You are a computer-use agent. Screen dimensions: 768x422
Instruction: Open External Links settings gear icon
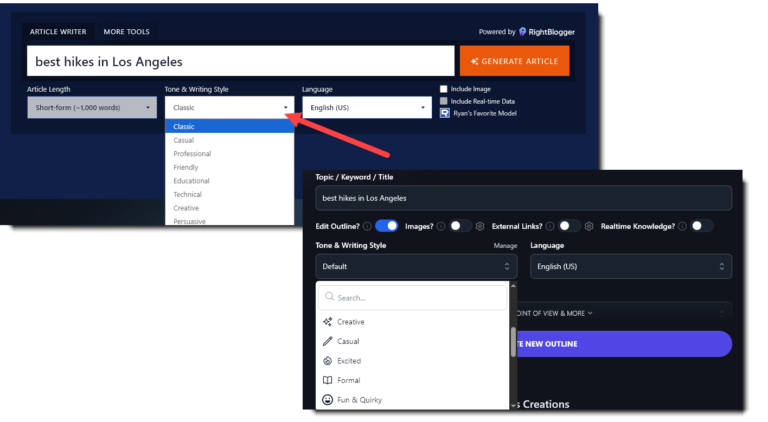pyautogui.click(x=589, y=226)
